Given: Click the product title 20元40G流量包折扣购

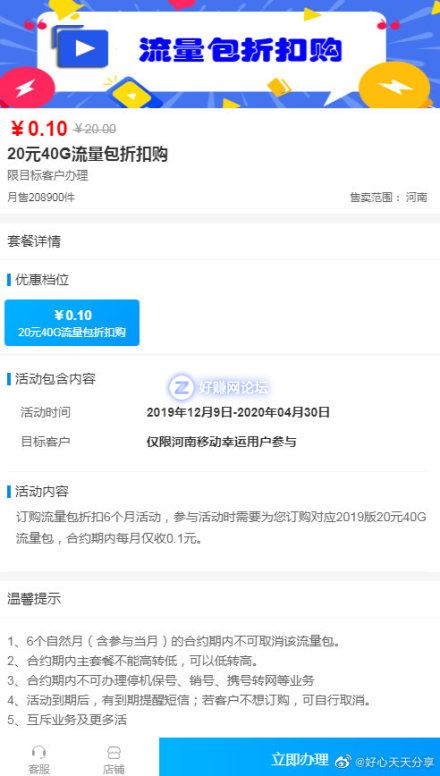Looking at the screenshot, I should click(88, 154).
